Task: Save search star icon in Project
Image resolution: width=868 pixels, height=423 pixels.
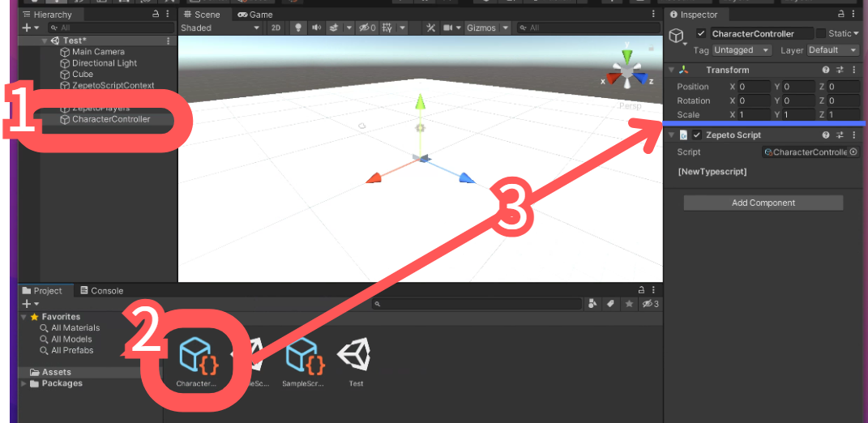Action: (629, 303)
